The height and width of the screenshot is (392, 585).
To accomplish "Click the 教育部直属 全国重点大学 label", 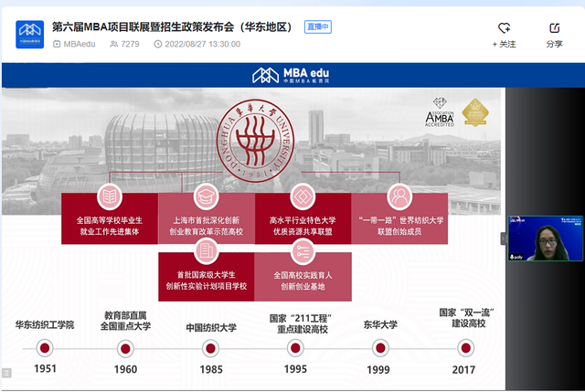I will [125, 321].
